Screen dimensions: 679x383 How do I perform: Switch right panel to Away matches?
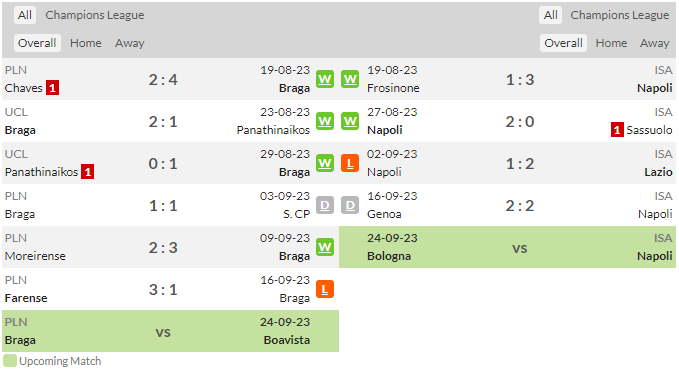(654, 43)
